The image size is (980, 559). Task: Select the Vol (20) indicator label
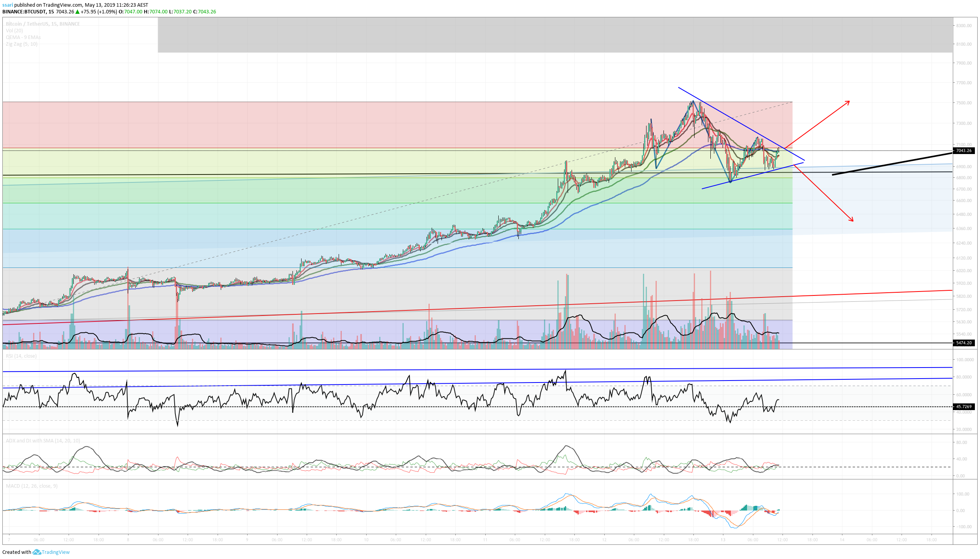coord(15,31)
